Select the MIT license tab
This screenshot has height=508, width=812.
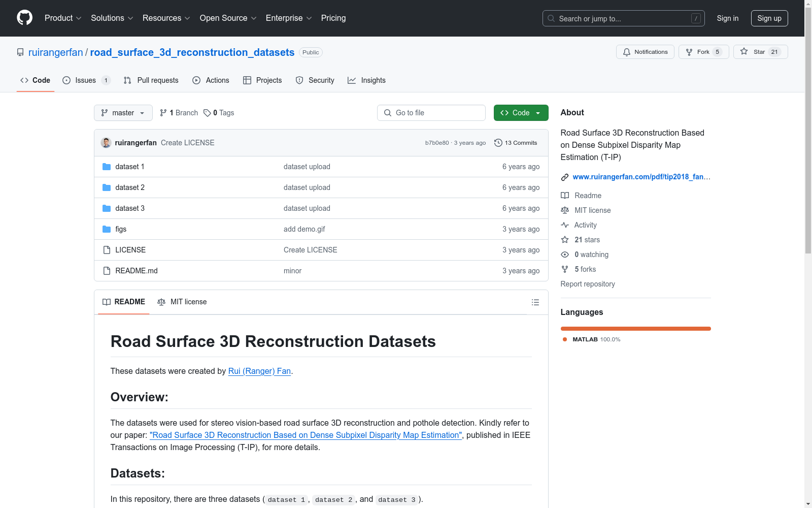point(182,302)
